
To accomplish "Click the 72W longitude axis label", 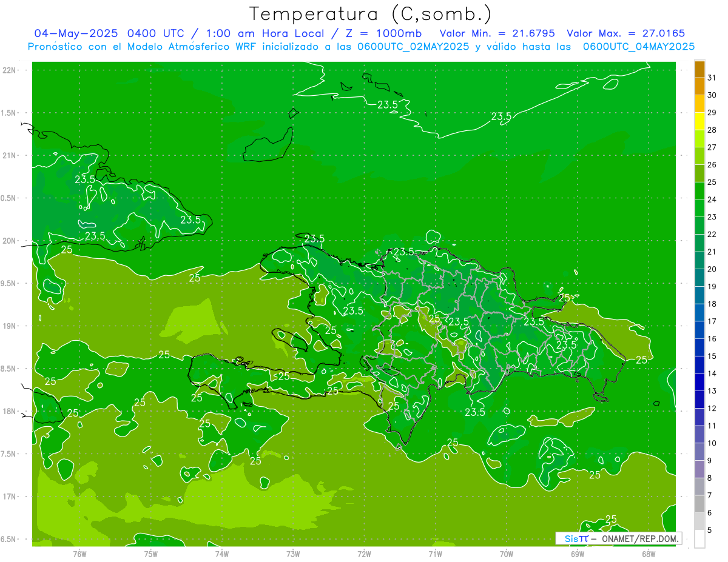I will click(364, 554).
